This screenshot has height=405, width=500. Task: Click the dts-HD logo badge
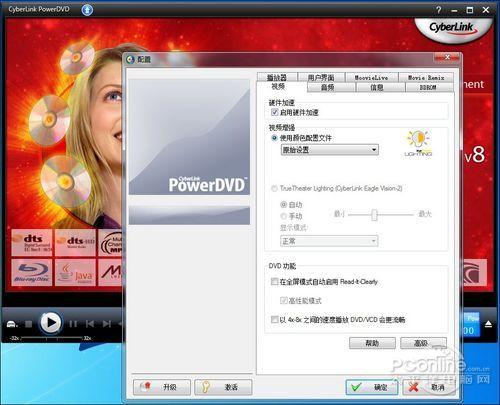[x=75, y=242]
